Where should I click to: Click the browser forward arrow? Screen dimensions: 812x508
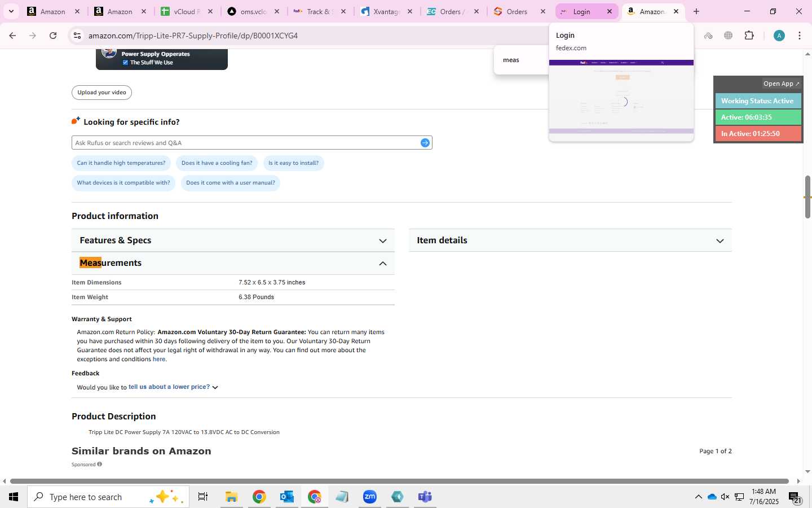click(33, 36)
